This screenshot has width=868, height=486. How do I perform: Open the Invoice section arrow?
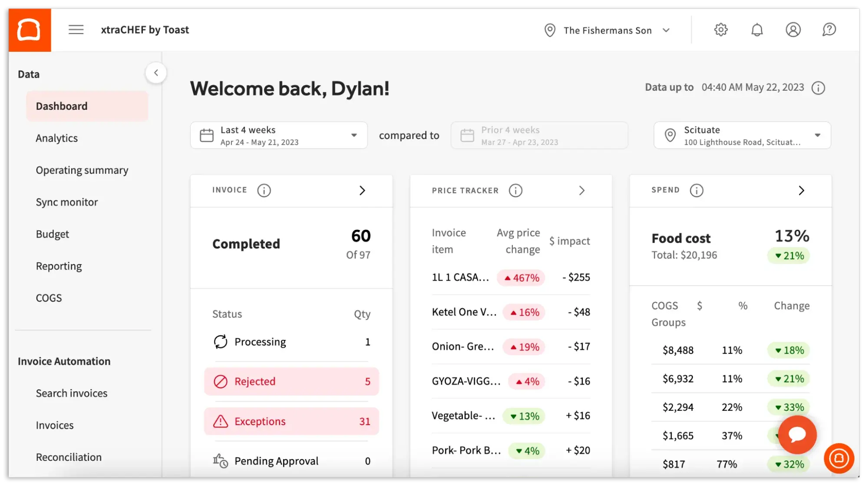[x=361, y=190]
